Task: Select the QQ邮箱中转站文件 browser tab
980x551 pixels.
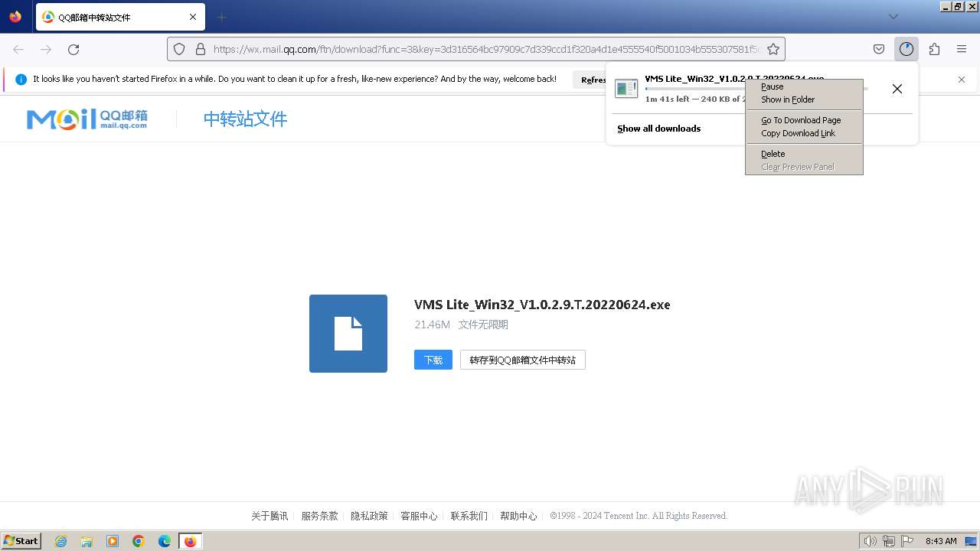Action: (x=120, y=17)
